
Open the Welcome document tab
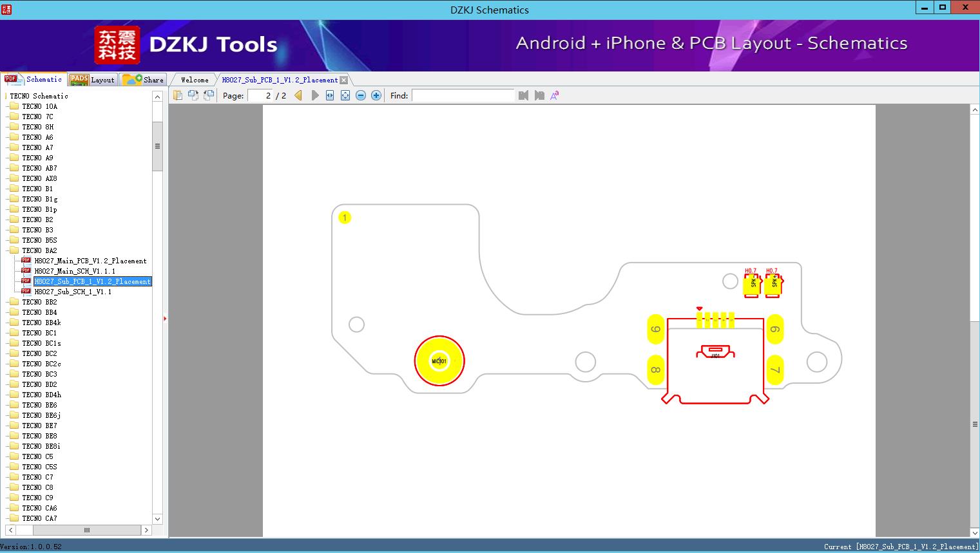coord(195,80)
